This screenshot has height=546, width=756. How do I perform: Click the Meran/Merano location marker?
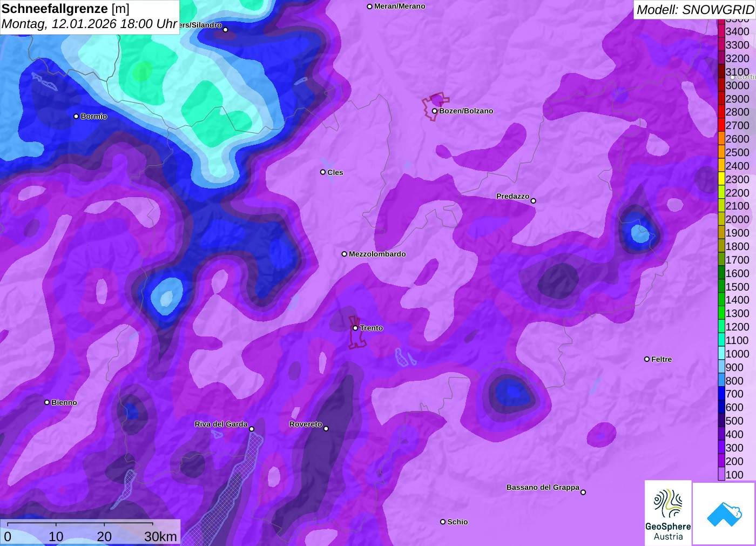tap(370, 6)
